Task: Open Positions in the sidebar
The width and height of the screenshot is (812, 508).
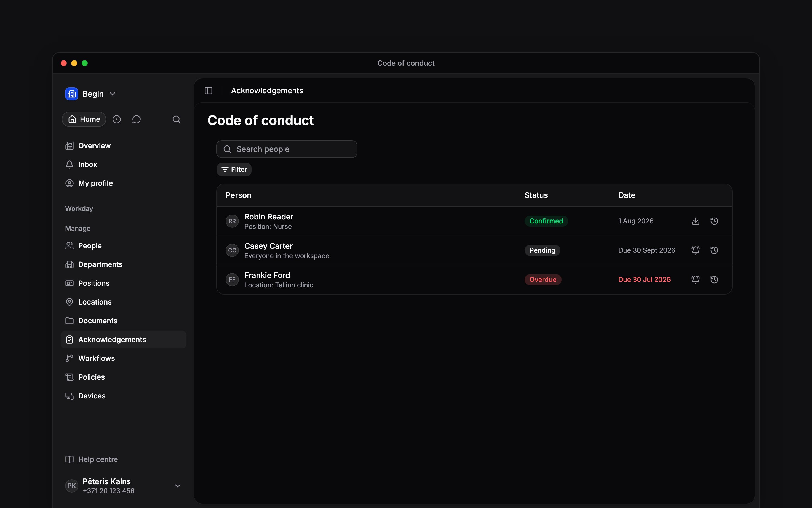Action: tap(124, 284)
